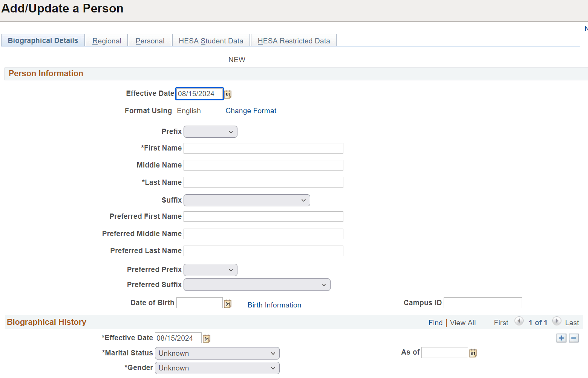Click the First record navigation arrow
This screenshot has height=378, width=588.
click(x=519, y=321)
